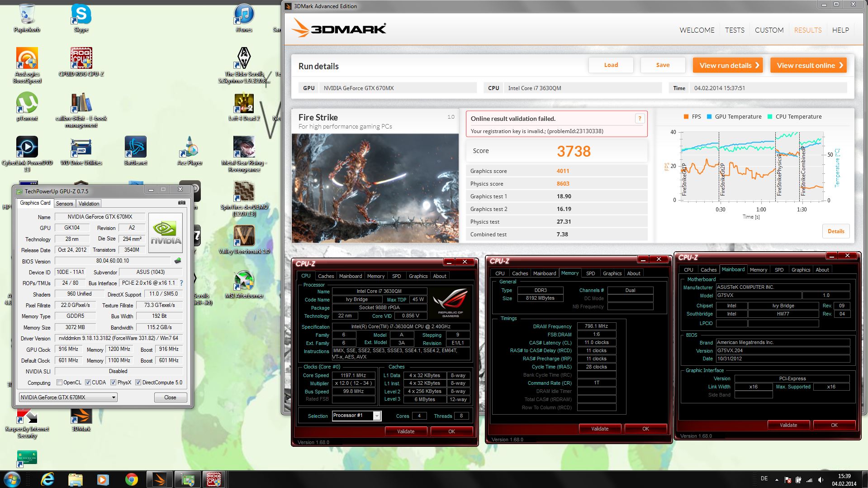Click the help question mark in validation message

pos(640,119)
